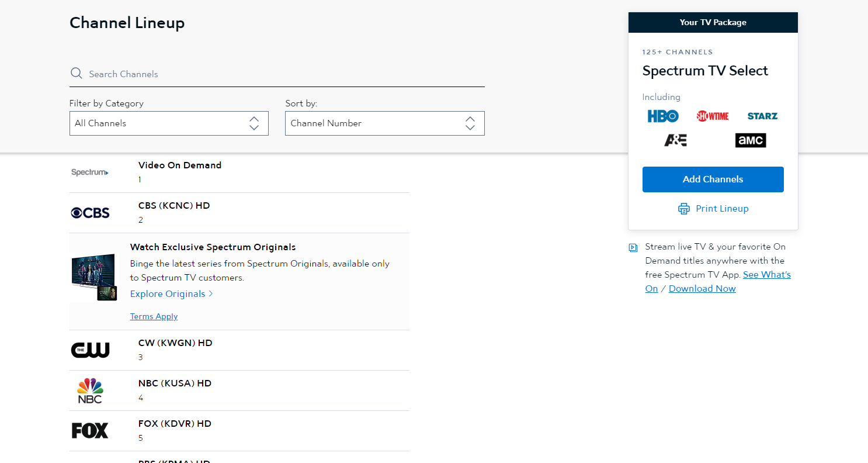Click the printer icon beside Print Lineup
The width and height of the screenshot is (868, 463).
coord(683,209)
